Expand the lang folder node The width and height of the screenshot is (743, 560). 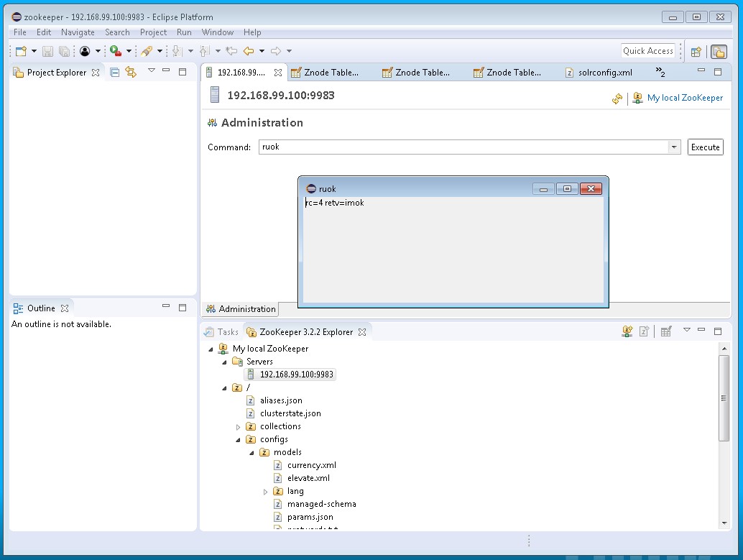tap(266, 492)
